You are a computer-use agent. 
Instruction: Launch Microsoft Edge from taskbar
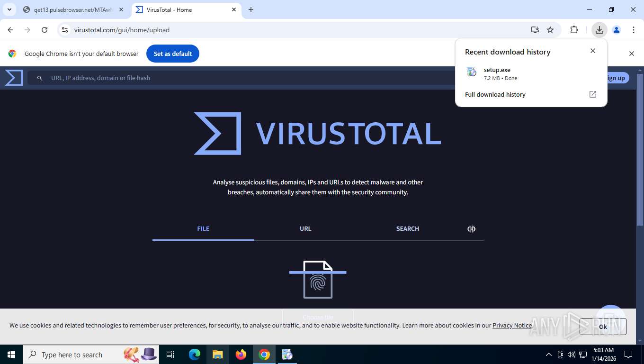195,355
